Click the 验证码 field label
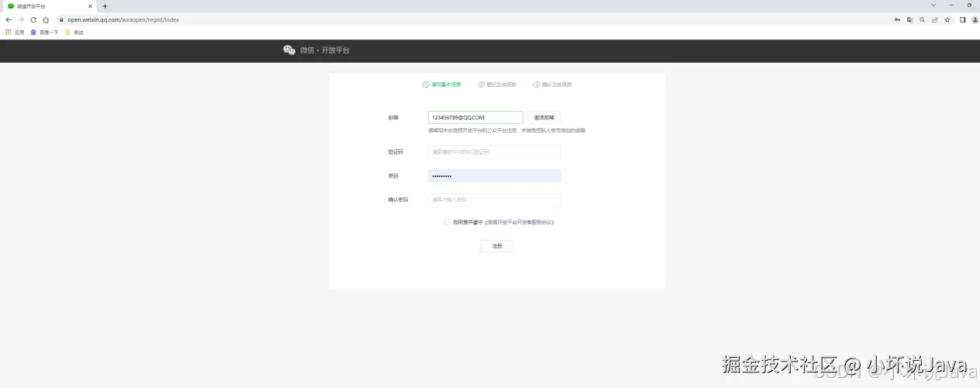 click(x=395, y=152)
